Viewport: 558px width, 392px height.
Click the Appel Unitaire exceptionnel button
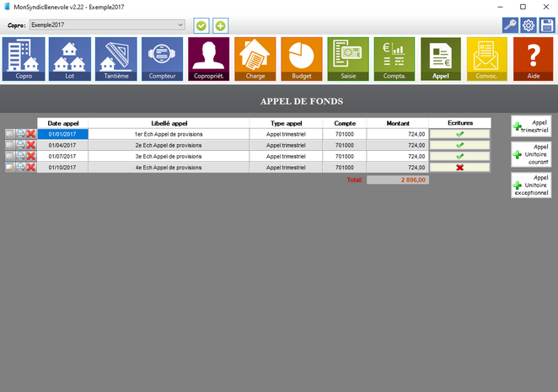[531, 185]
